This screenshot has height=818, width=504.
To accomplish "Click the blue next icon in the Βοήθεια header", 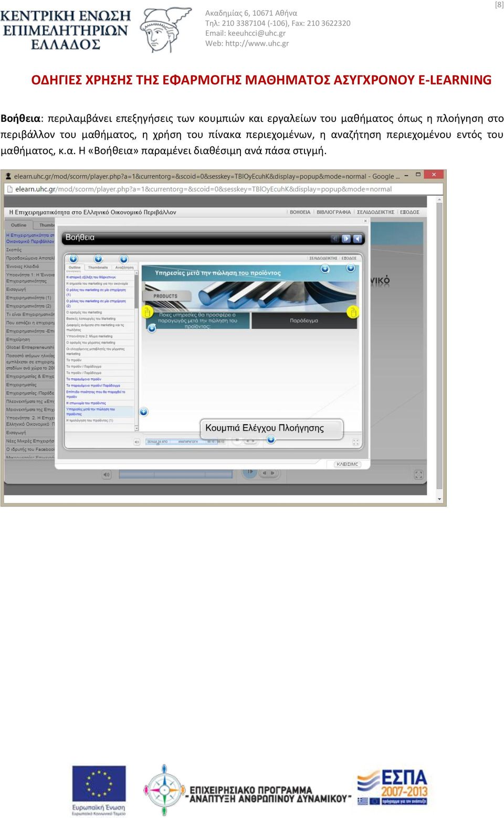I will (x=346, y=239).
